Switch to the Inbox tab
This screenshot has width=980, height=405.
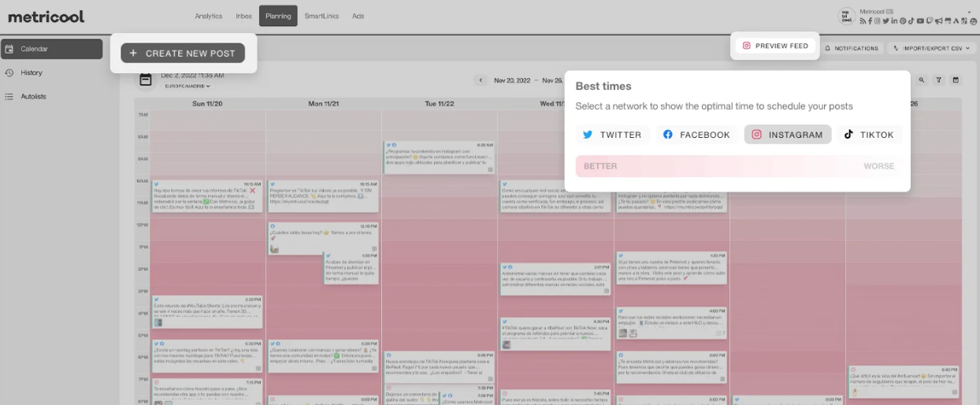(x=244, y=16)
